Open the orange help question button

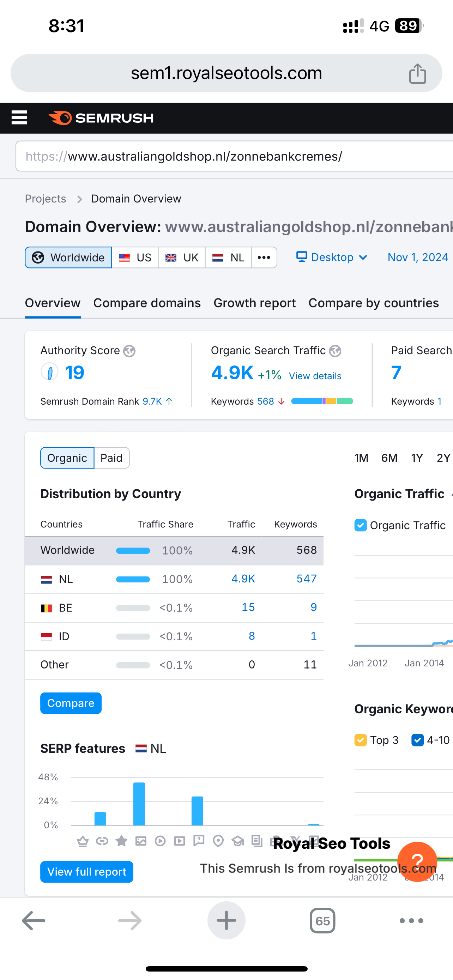(x=417, y=862)
